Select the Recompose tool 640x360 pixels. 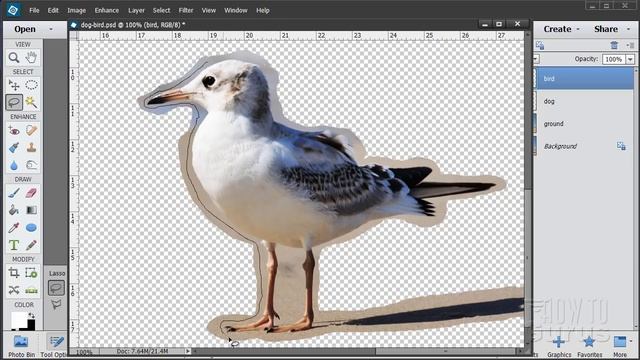tap(31, 273)
